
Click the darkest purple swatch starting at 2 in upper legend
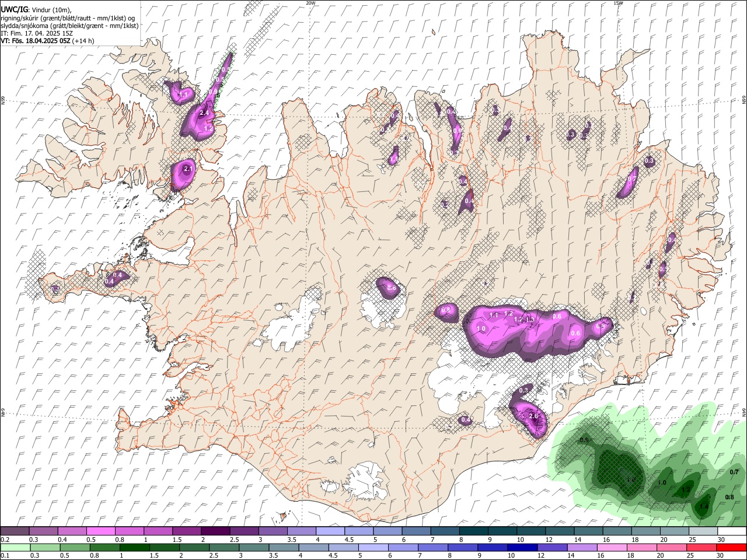coord(215,531)
